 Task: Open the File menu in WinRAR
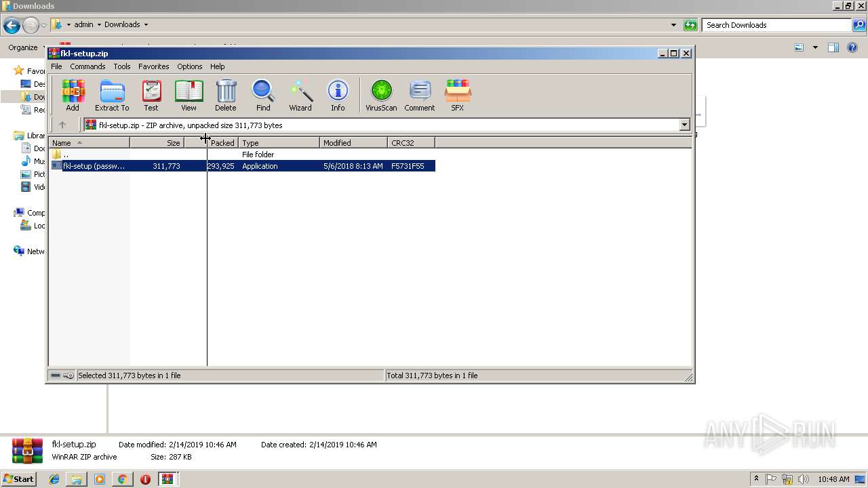[56, 66]
